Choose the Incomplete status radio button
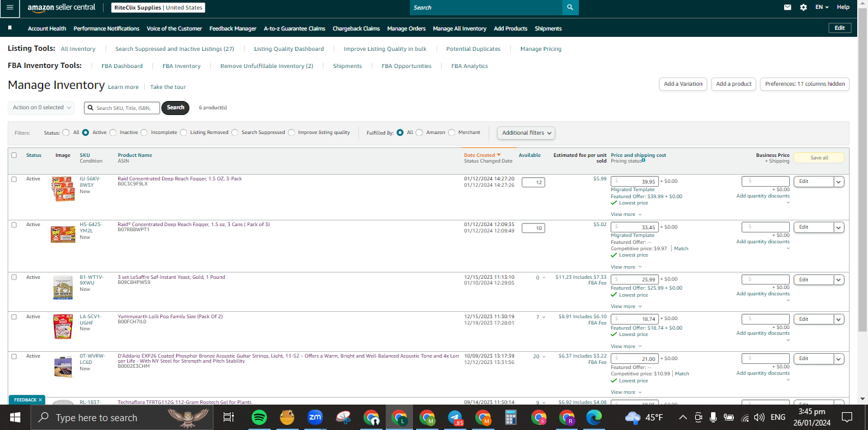868x430 pixels. tap(144, 133)
